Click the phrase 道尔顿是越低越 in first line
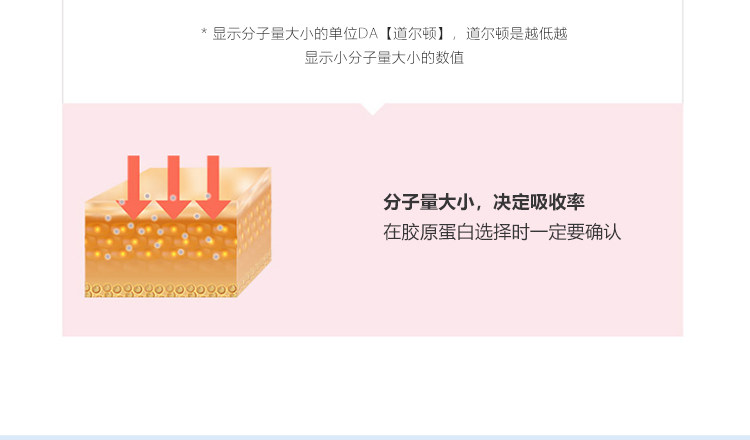The image size is (750, 440). point(517,33)
